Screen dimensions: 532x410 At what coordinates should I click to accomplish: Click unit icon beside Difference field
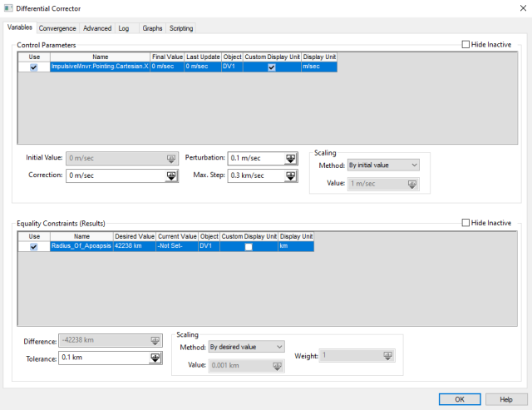[x=155, y=340]
